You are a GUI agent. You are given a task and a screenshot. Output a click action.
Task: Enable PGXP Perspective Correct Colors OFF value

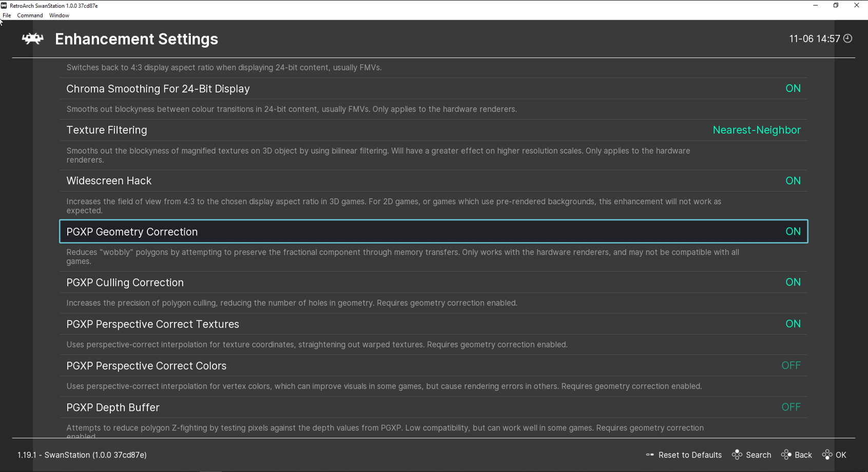pyautogui.click(x=791, y=366)
